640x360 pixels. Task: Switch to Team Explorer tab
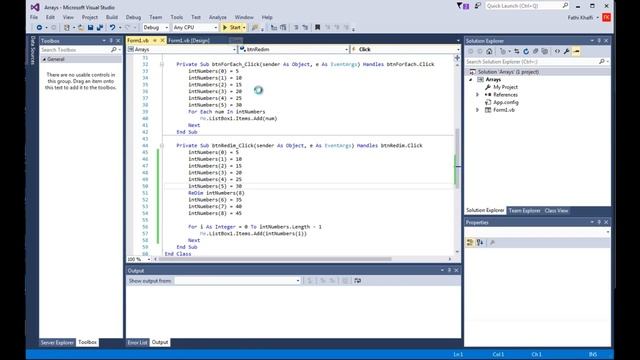[524, 211]
